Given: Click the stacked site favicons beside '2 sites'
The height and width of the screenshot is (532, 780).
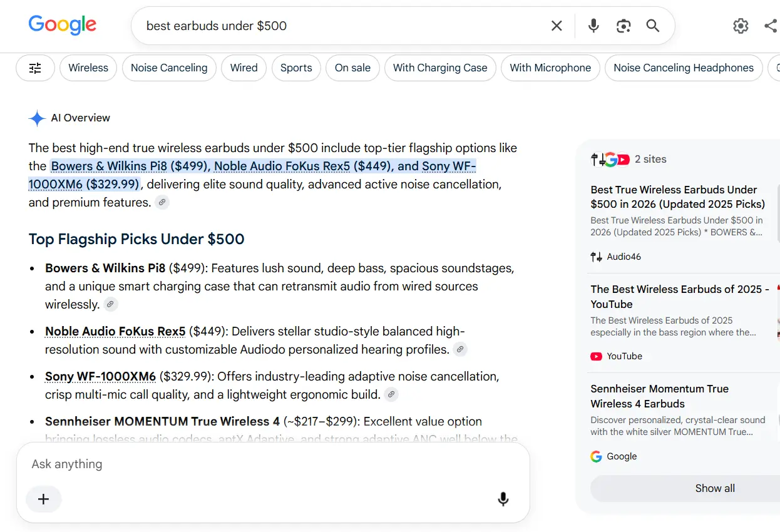Looking at the screenshot, I should (610, 160).
